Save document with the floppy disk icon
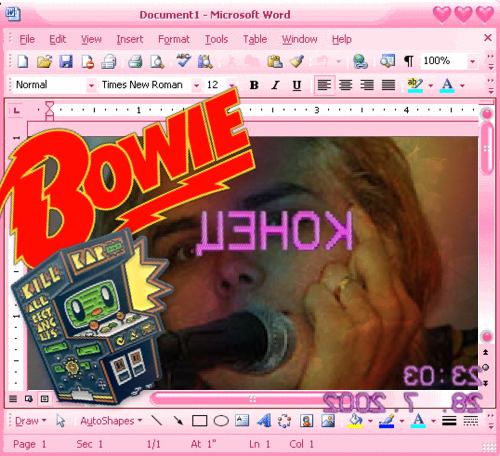This screenshot has width=500, height=456. (x=66, y=62)
